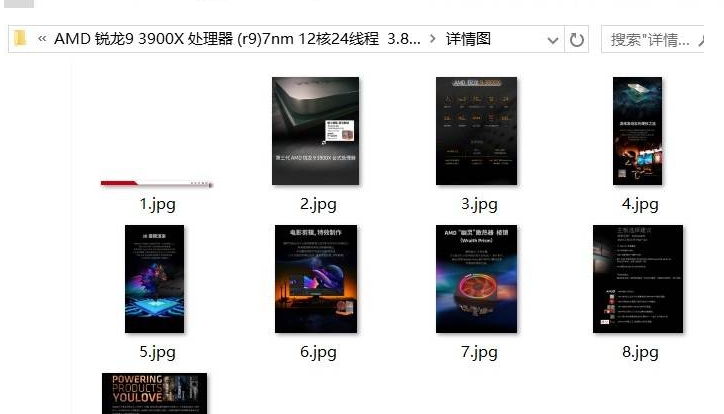The image size is (724, 414).
Task: Select the 6.jpg monitor thumbnail
Action: pyautogui.click(x=316, y=279)
